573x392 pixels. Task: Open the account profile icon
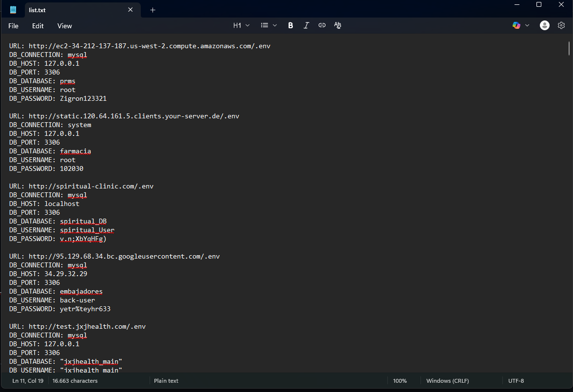(545, 25)
